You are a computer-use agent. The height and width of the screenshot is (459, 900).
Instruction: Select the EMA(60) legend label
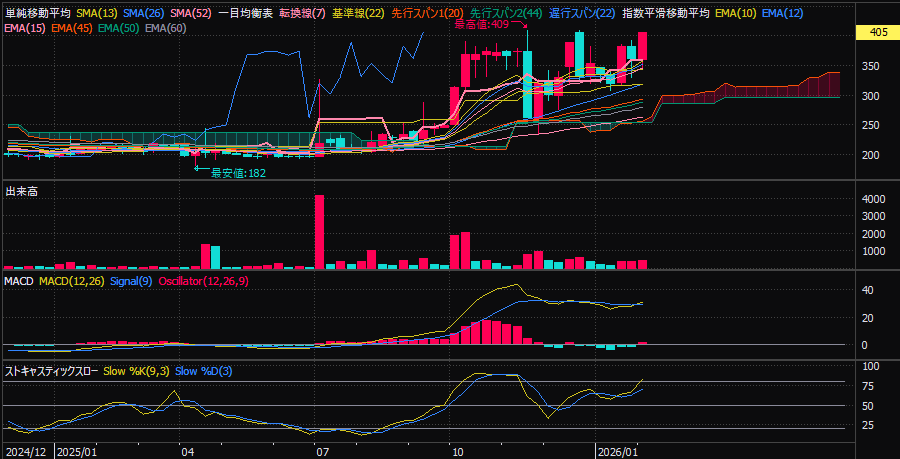point(165,28)
